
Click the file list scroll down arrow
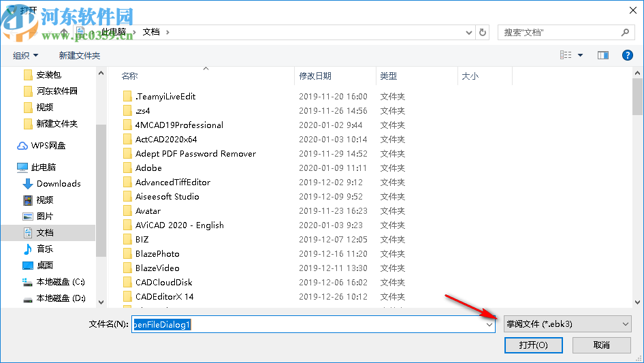point(637,302)
